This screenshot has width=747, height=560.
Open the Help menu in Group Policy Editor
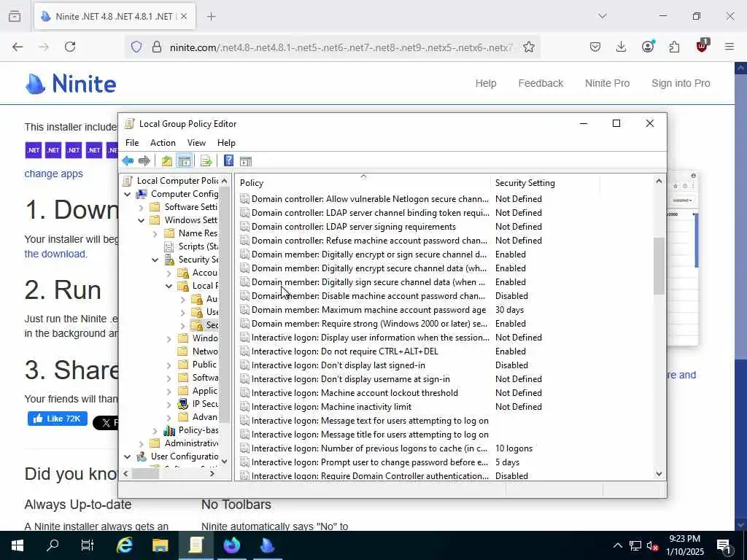[x=226, y=143]
